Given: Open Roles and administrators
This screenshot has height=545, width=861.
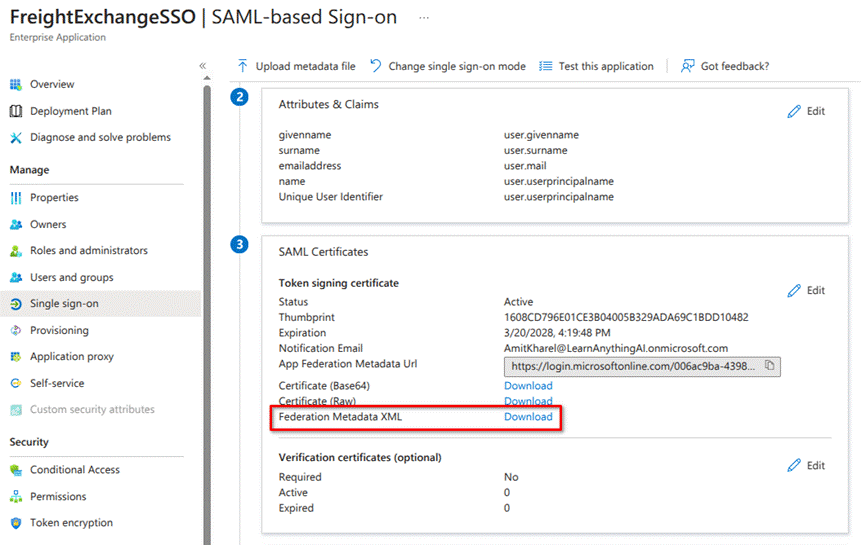Looking at the screenshot, I should [89, 251].
